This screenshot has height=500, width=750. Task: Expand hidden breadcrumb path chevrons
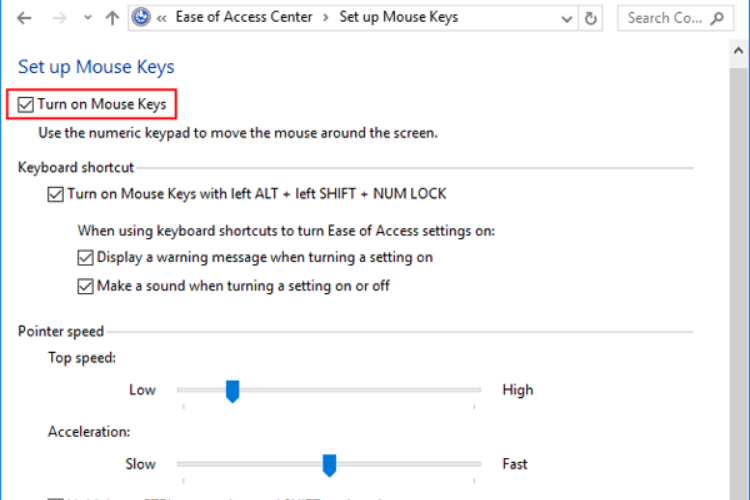coord(161,19)
